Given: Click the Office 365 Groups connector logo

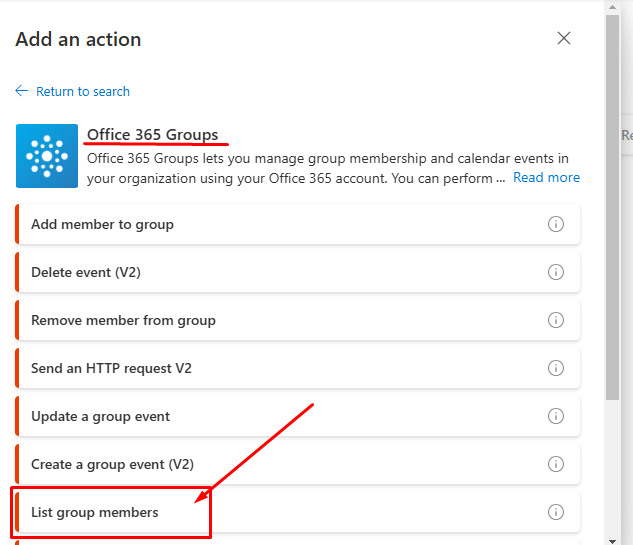Looking at the screenshot, I should pos(47,156).
